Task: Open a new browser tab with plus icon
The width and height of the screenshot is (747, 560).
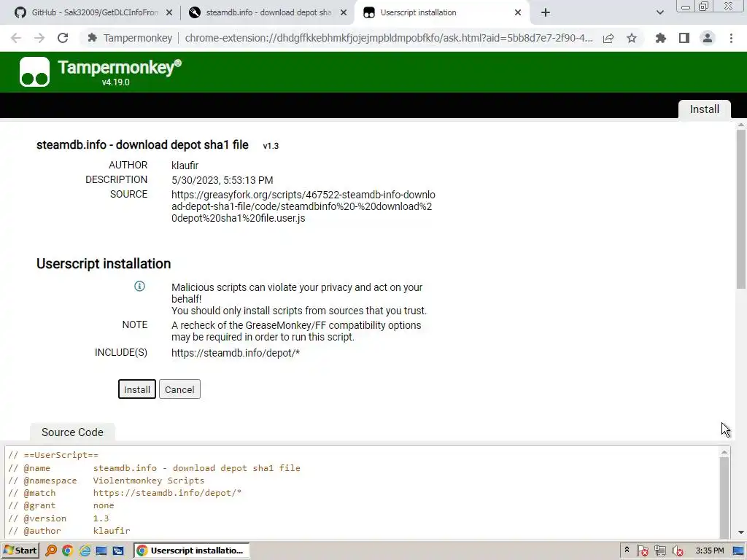Action: pyautogui.click(x=546, y=13)
